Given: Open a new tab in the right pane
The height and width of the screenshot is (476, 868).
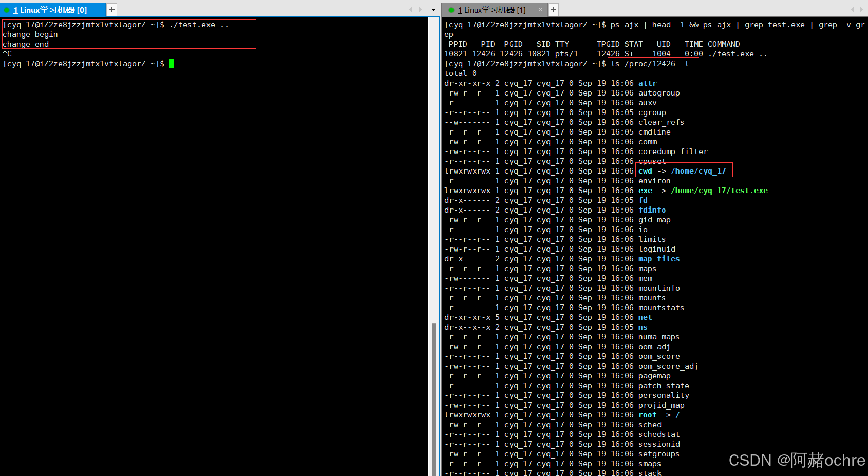Looking at the screenshot, I should pyautogui.click(x=554, y=10).
